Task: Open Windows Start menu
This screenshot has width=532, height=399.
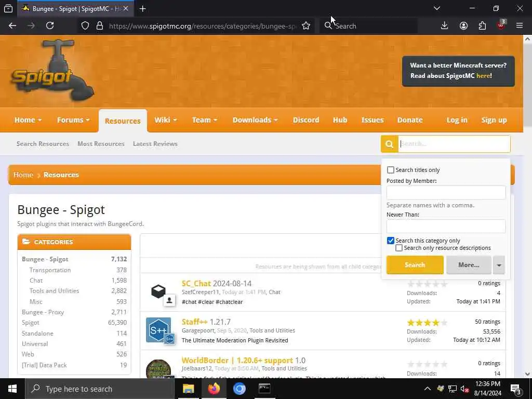Action: 12,389
